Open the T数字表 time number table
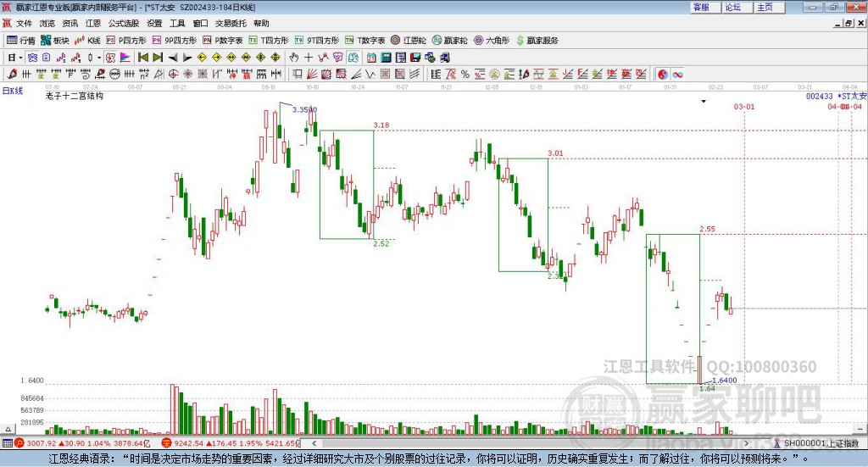 [364, 41]
